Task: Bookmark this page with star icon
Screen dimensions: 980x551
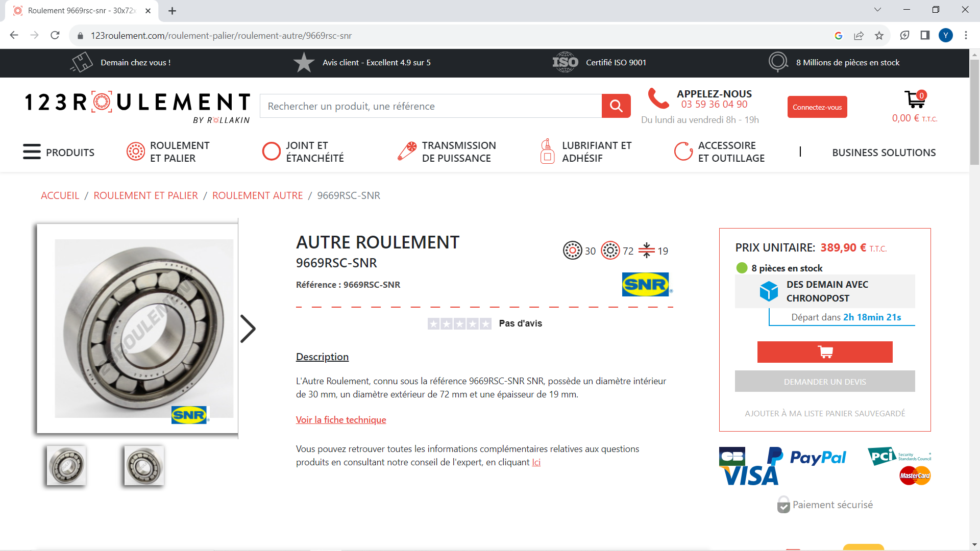Action: point(879,35)
